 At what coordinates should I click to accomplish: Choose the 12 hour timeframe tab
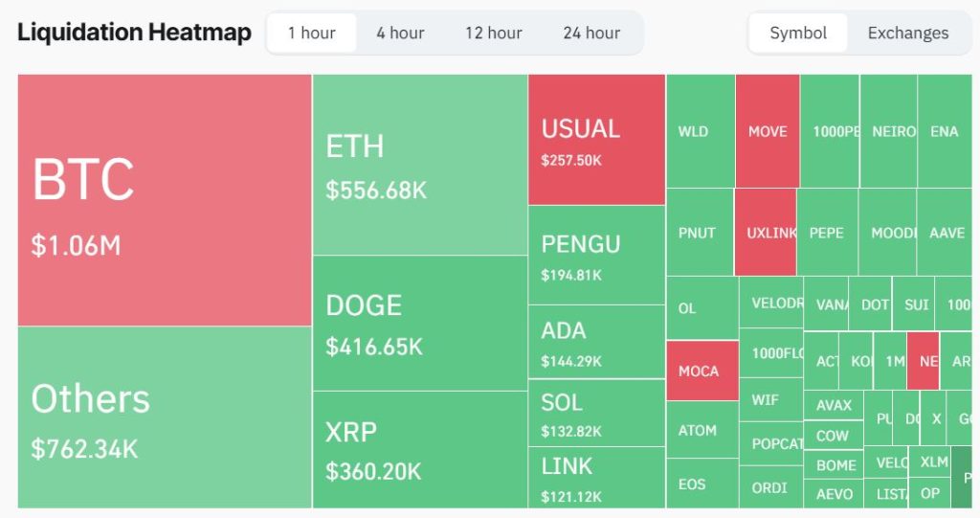click(493, 34)
